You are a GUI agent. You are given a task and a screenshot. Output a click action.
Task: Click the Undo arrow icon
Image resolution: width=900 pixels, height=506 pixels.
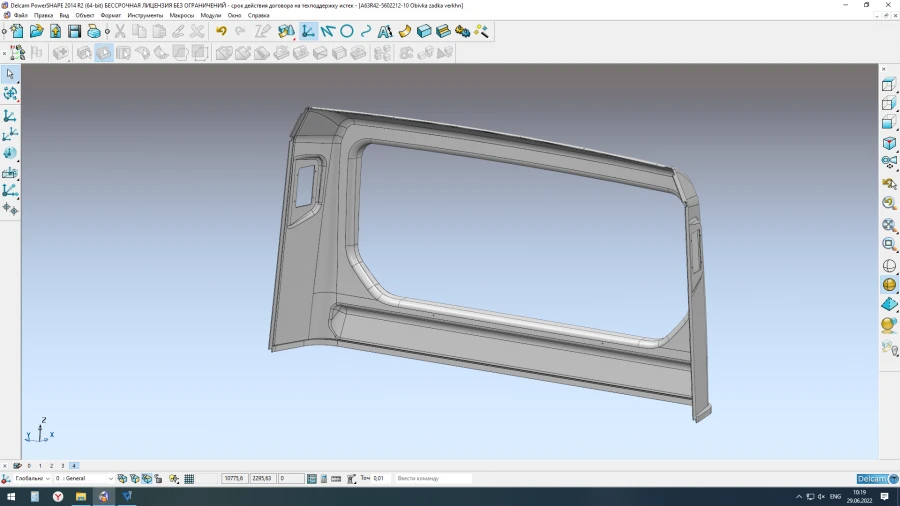pyautogui.click(x=221, y=32)
